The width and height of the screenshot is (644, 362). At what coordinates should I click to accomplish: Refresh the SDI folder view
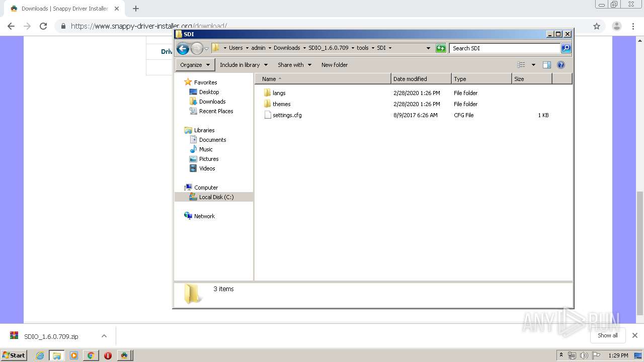tap(441, 48)
